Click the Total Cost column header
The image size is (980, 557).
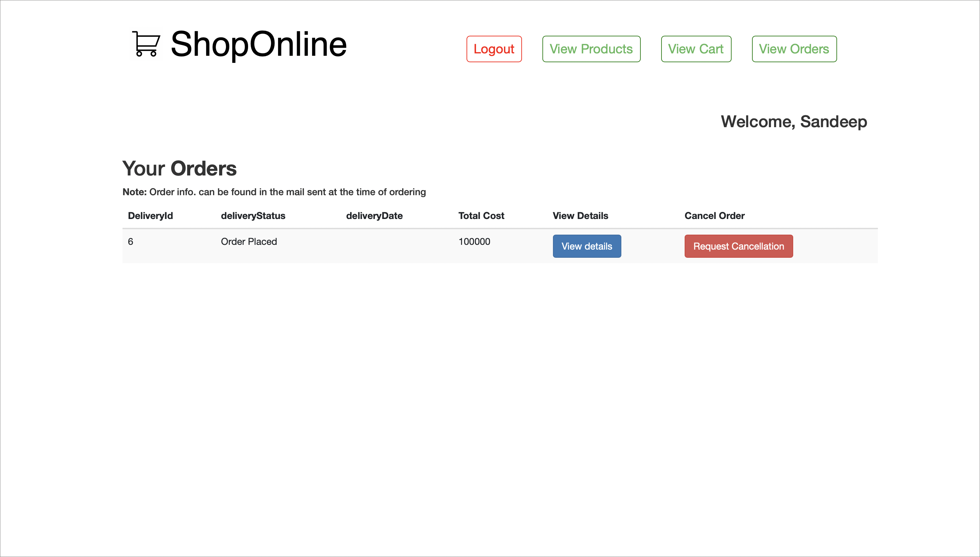(x=481, y=216)
